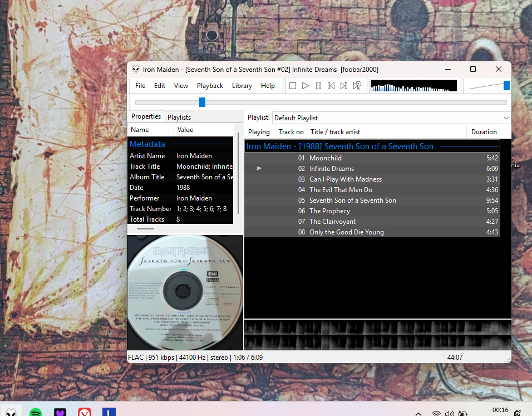Viewport: 532px width, 416px height.
Task: Open Vivaldi browser from taskbar
Action: (85, 412)
